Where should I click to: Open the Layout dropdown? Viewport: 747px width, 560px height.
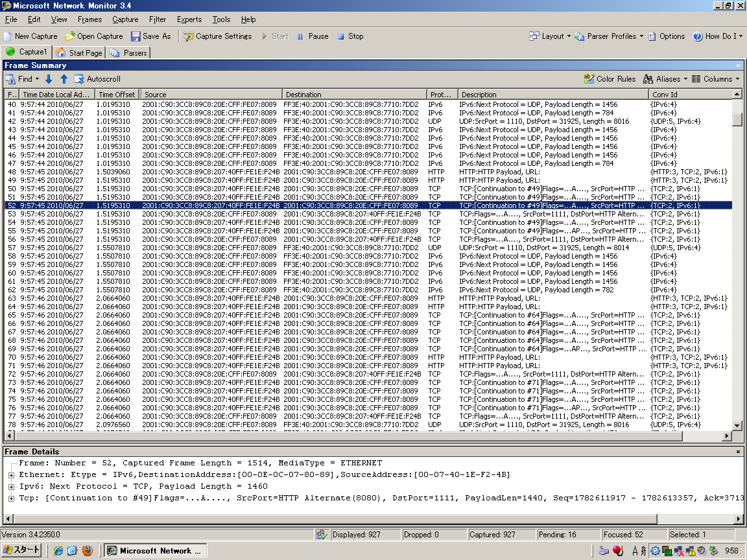(x=550, y=36)
